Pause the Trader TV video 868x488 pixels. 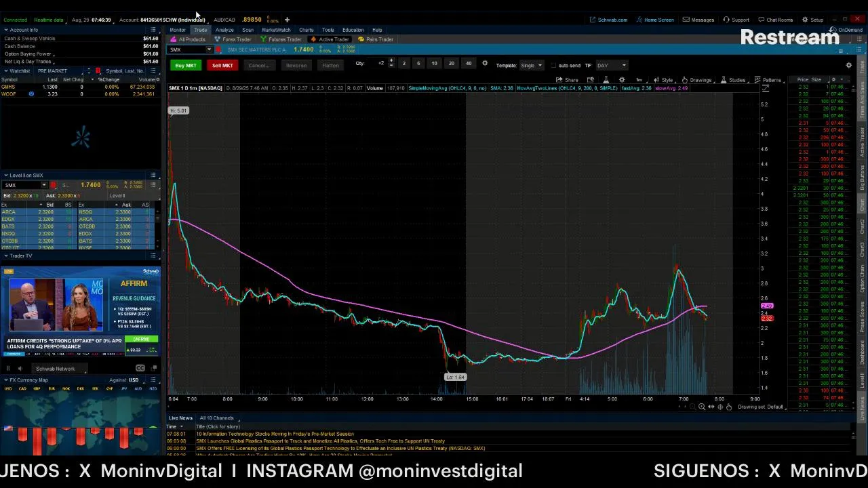pos(8,369)
